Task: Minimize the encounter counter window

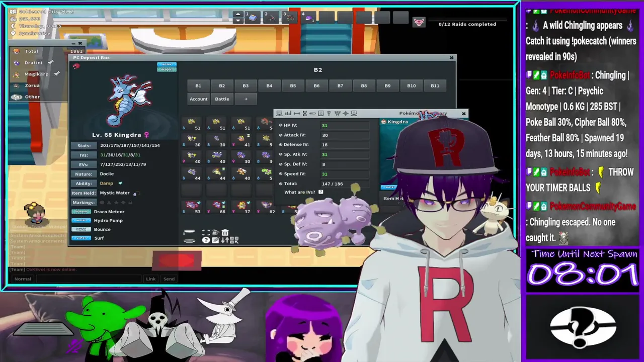Action: click(73, 44)
